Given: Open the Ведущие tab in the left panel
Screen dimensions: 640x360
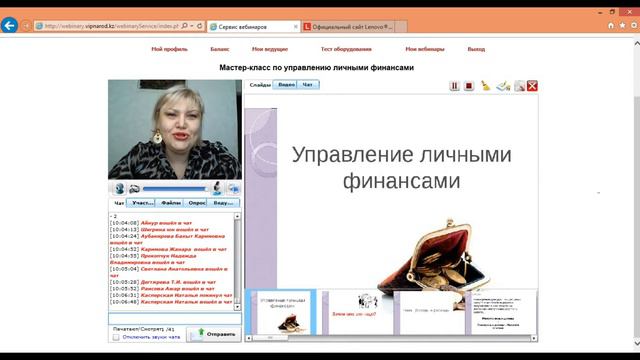Looking at the screenshot, I should tap(223, 202).
